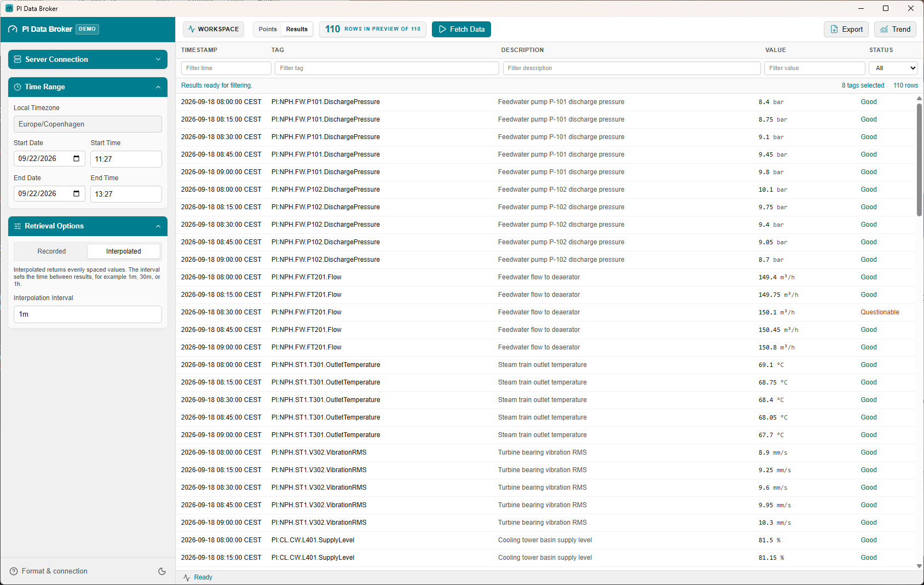Select Interpolated retrieval mode
This screenshot has width=924, height=585.
[x=124, y=251]
